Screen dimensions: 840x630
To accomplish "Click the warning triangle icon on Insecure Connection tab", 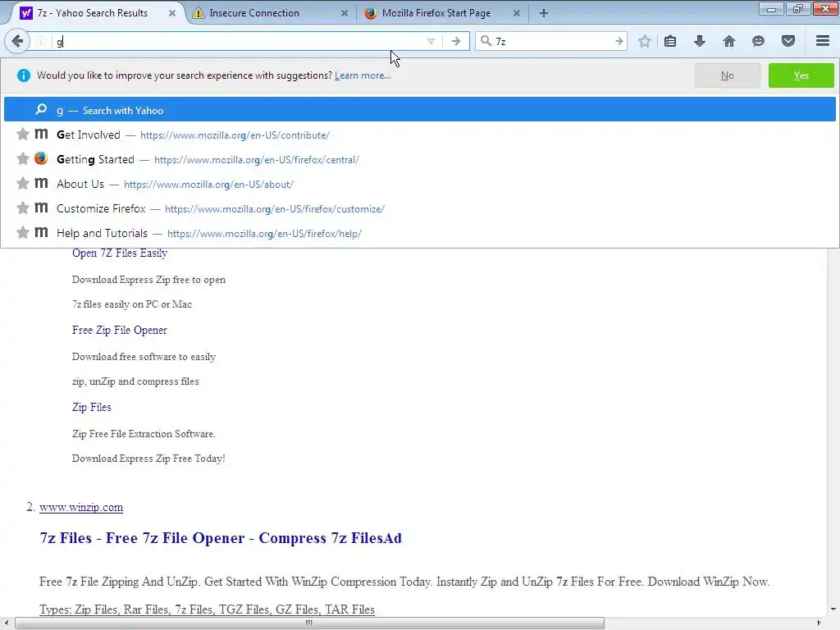I will pos(199,13).
